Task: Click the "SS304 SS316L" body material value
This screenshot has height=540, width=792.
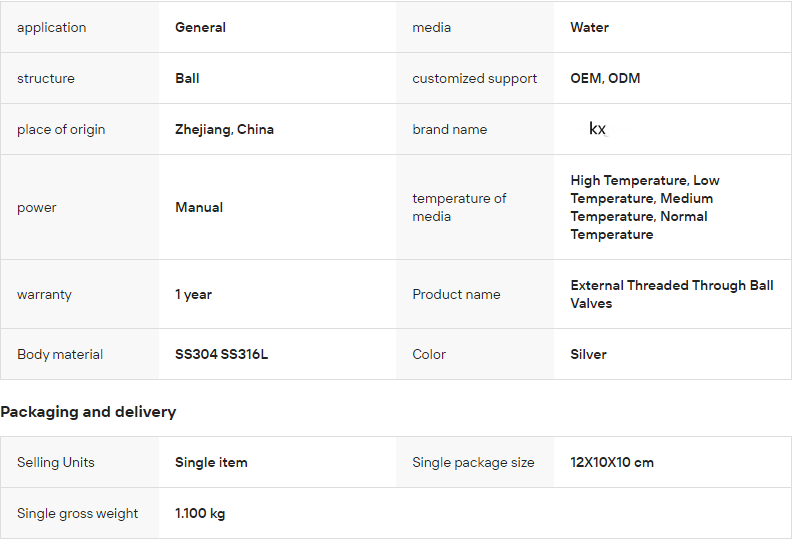Action: 221,354
